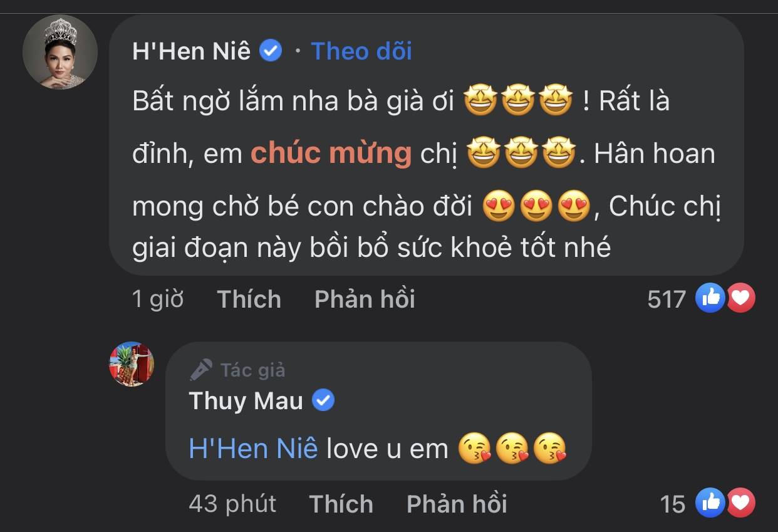Open H'Hen Niê's profile picture

[x=60, y=52]
